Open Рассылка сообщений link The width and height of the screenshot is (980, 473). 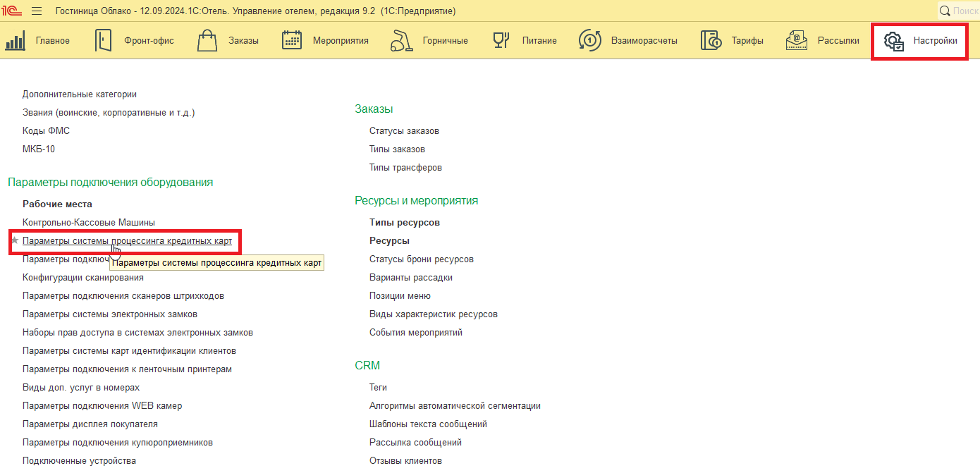point(415,442)
